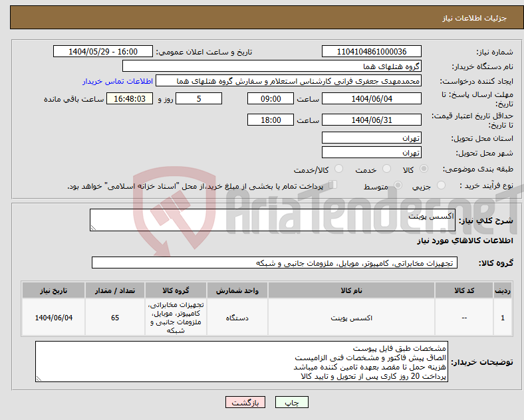Viewport: 524px width, 420px height.
Task: Click the کد کالا column header
Action: (x=464, y=290)
